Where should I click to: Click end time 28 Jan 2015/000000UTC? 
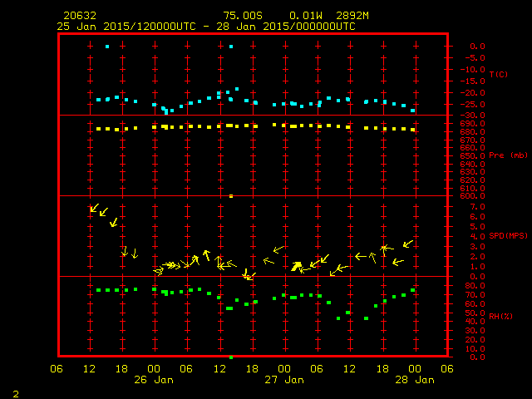click(286, 27)
